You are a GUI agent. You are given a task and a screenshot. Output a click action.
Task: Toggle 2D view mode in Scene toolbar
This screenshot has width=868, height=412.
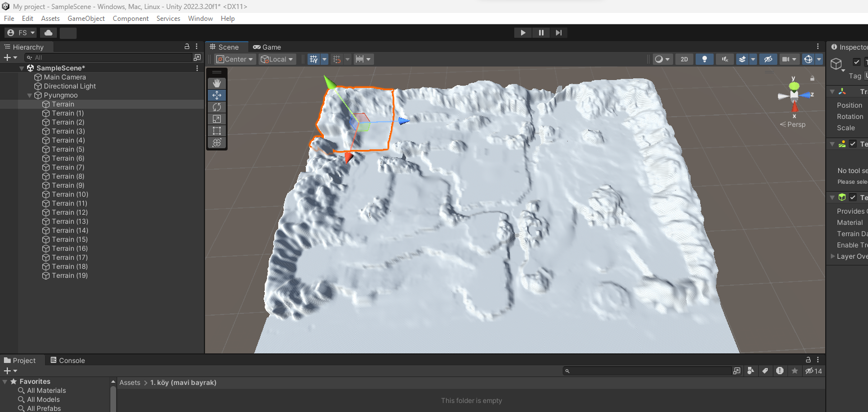(x=684, y=59)
